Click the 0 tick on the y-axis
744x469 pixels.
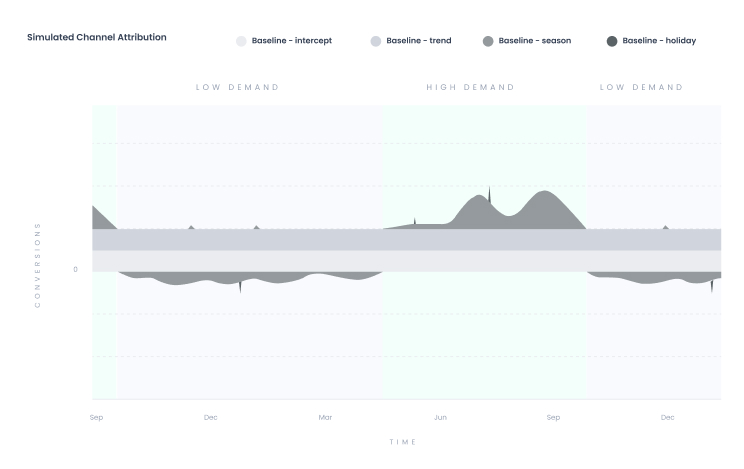(75, 269)
